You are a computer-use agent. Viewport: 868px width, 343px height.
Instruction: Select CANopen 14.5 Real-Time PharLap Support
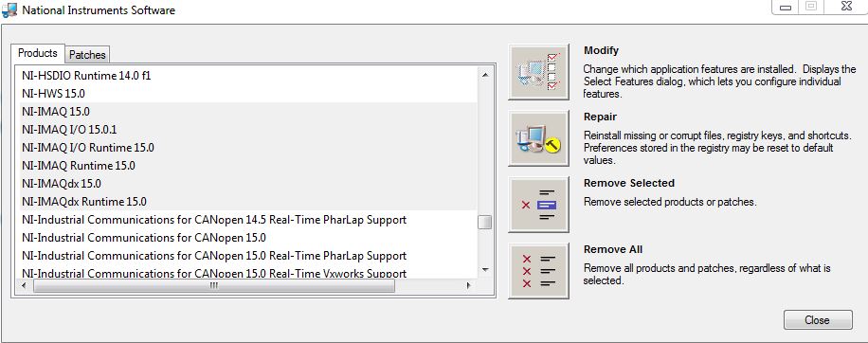[248, 220]
